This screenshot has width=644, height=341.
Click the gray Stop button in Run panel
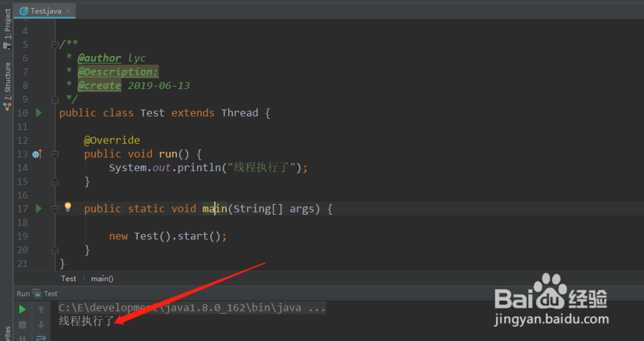23,325
